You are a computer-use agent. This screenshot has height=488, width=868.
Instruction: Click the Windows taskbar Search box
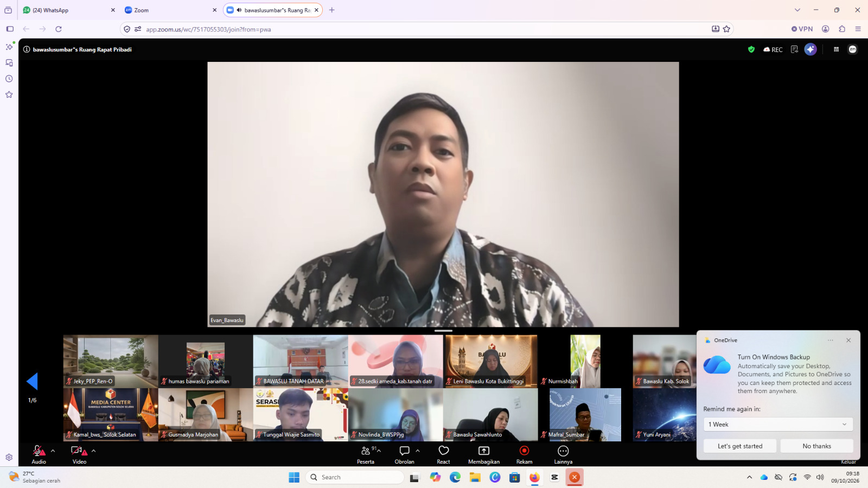[355, 477]
